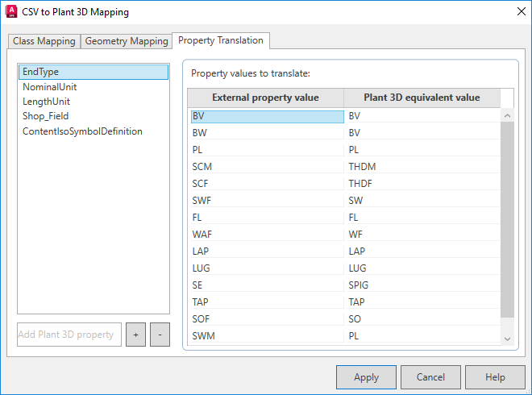Click the Plant 3D equivalent value column header
This screenshot has height=395, width=532.
(x=422, y=98)
